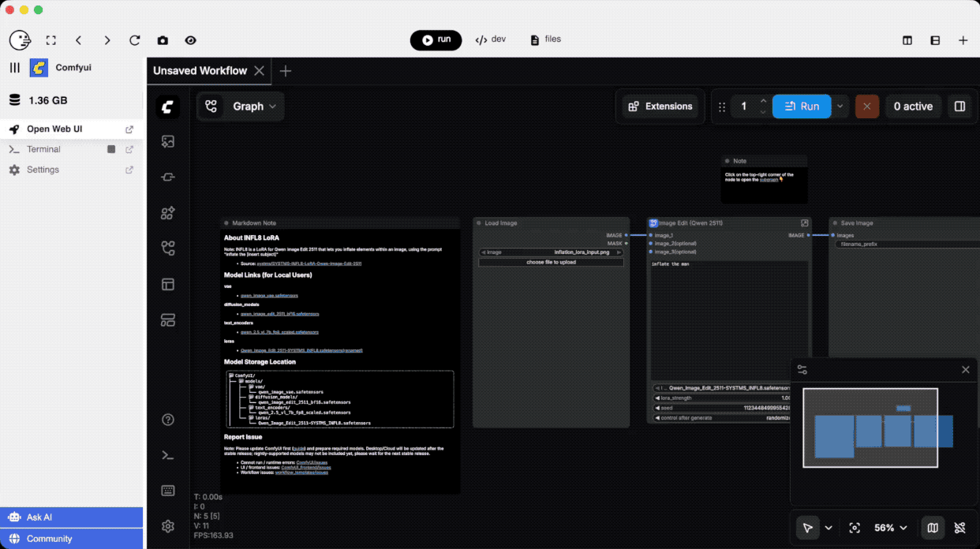The width and height of the screenshot is (980, 549).
Task: Open help via the question-mark sidebar icon
Action: click(x=167, y=420)
